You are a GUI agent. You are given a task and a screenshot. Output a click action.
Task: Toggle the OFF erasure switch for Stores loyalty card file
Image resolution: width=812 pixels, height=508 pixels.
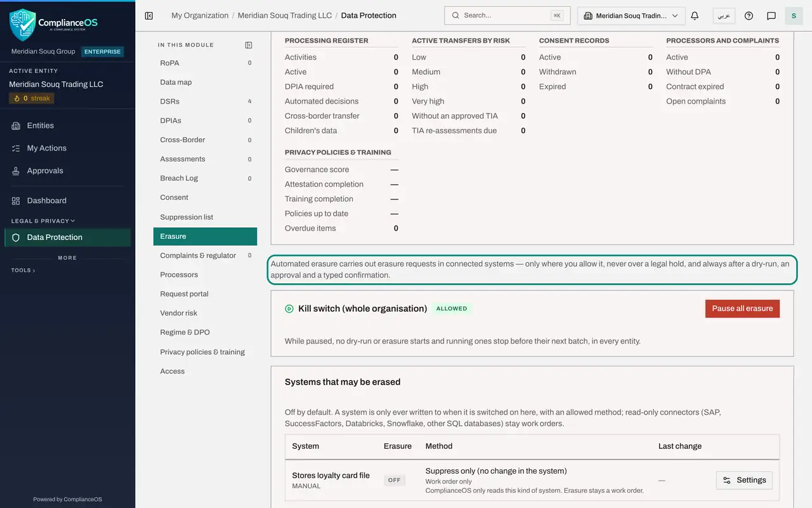point(395,480)
